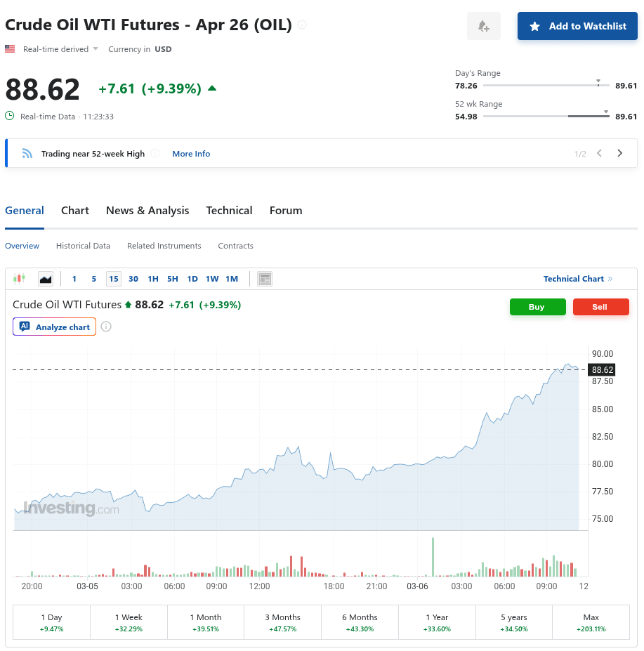This screenshot has height=651, width=644.
Task: Open News & Analysis tab
Action: [147, 211]
